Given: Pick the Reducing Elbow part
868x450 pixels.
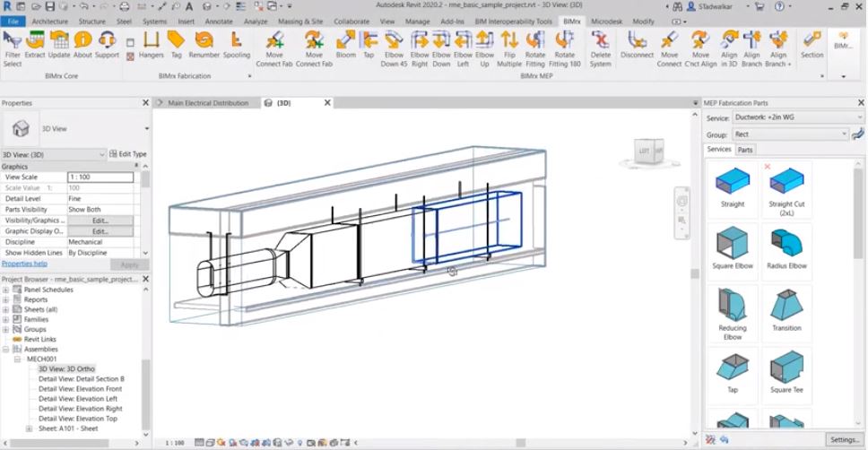Looking at the screenshot, I should point(733,313).
